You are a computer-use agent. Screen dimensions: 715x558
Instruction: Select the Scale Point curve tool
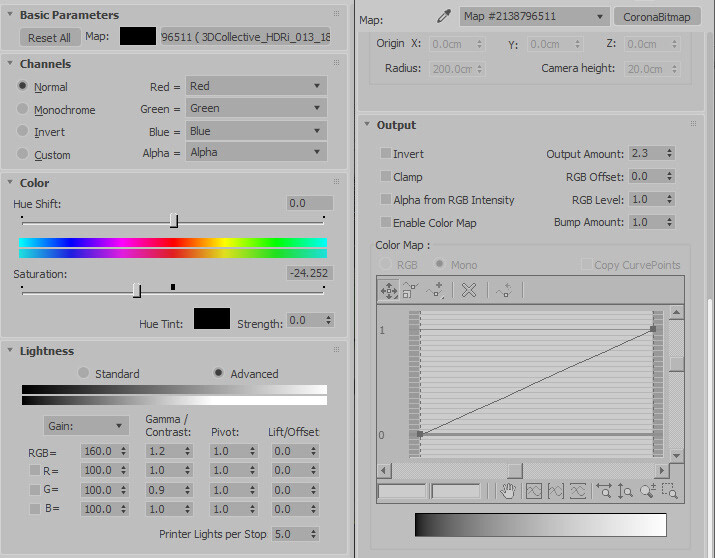410,290
